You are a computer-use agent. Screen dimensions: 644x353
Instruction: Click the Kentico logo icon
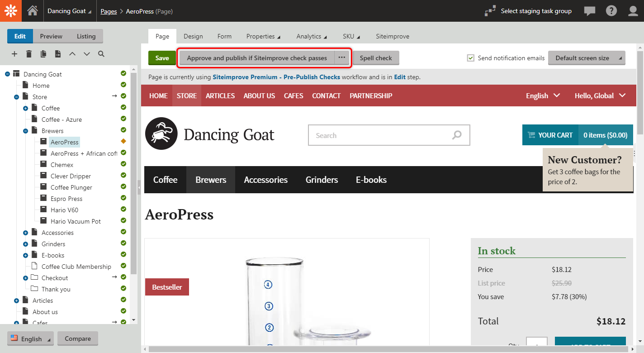coord(11,11)
